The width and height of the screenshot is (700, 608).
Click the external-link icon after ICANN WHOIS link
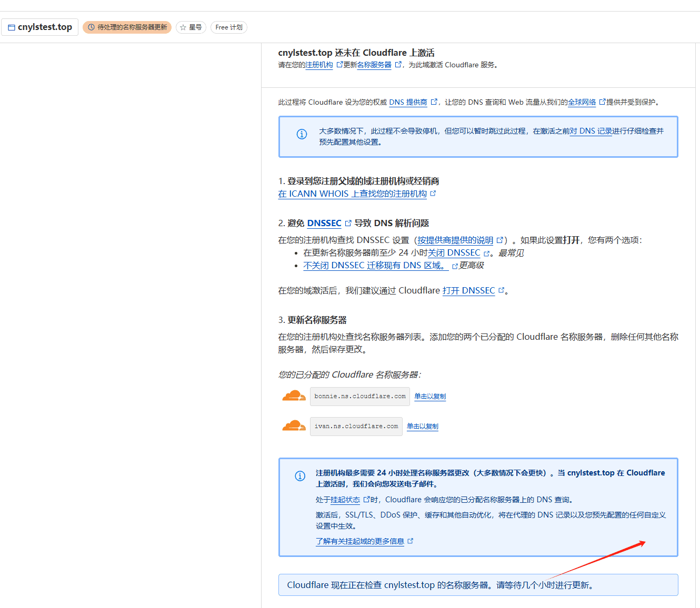(x=433, y=193)
